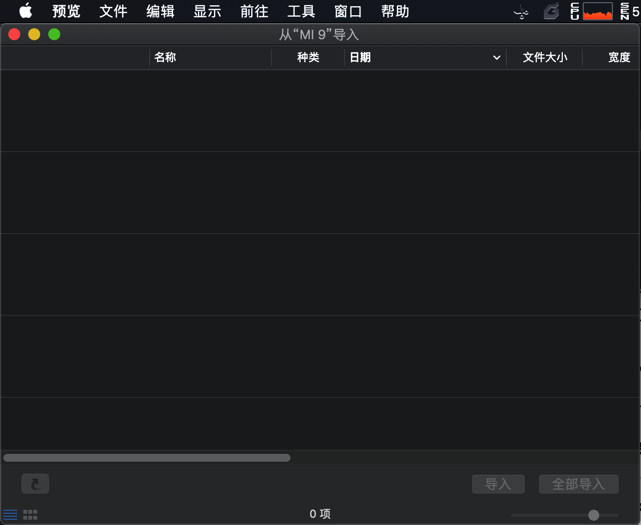Switch to list view mode
This screenshot has height=525, width=641.
tap(10, 514)
